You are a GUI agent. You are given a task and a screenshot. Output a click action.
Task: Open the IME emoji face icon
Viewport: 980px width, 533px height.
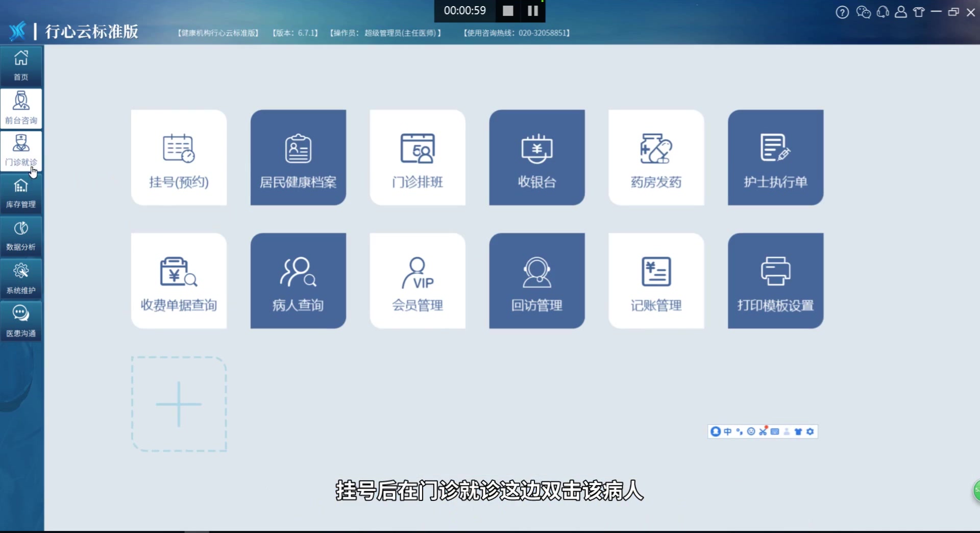751,431
